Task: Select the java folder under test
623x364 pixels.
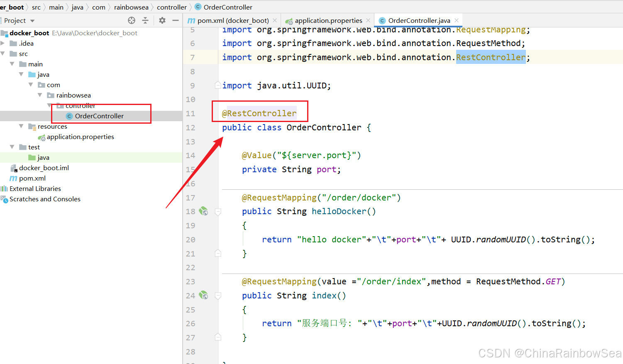Action: coord(43,157)
